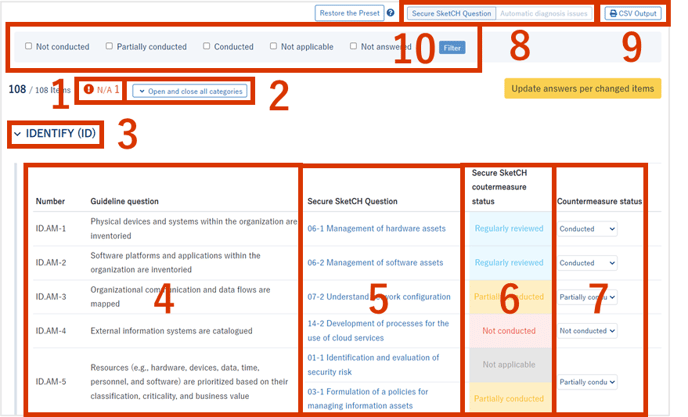The image size is (688, 417).
Task: Switch to Automatic diagnosis issues tab
Action: [x=544, y=14]
